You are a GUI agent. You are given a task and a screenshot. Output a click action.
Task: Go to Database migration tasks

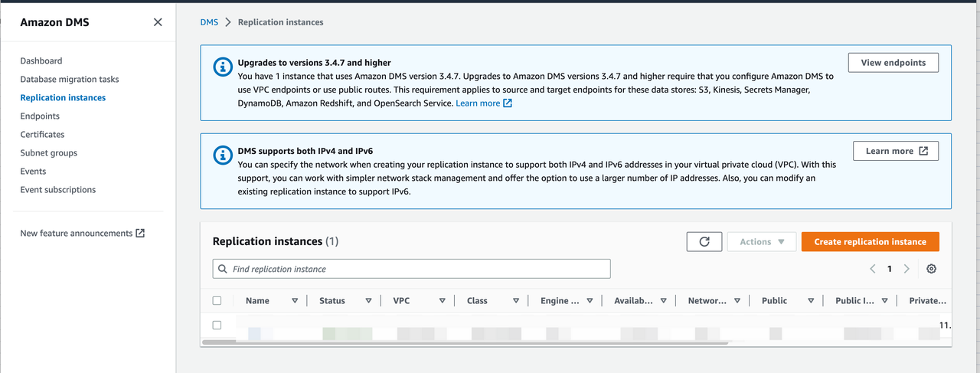(x=70, y=79)
